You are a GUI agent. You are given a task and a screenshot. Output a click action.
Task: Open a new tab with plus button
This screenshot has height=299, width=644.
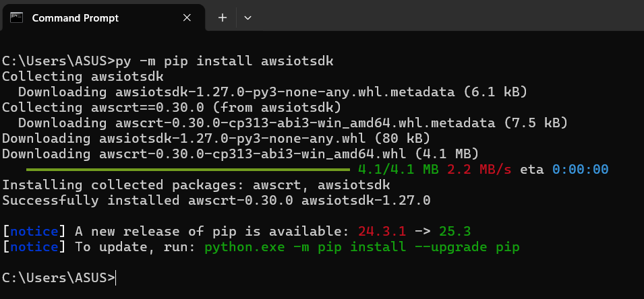(223, 18)
